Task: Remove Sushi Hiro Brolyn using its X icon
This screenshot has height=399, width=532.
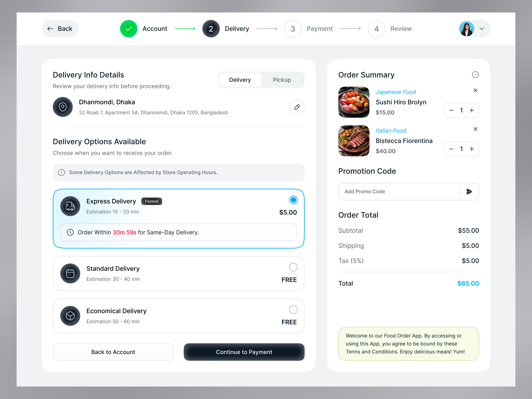Action: pyautogui.click(x=475, y=90)
